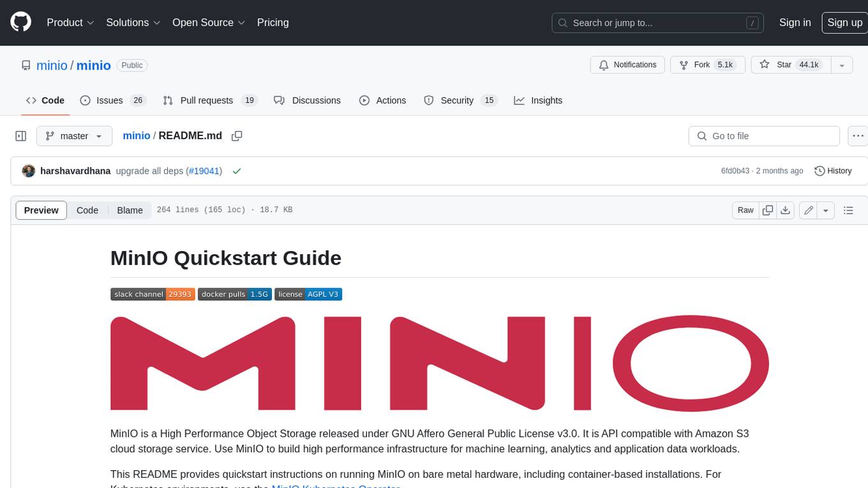Download the raw README file

point(786,210)
